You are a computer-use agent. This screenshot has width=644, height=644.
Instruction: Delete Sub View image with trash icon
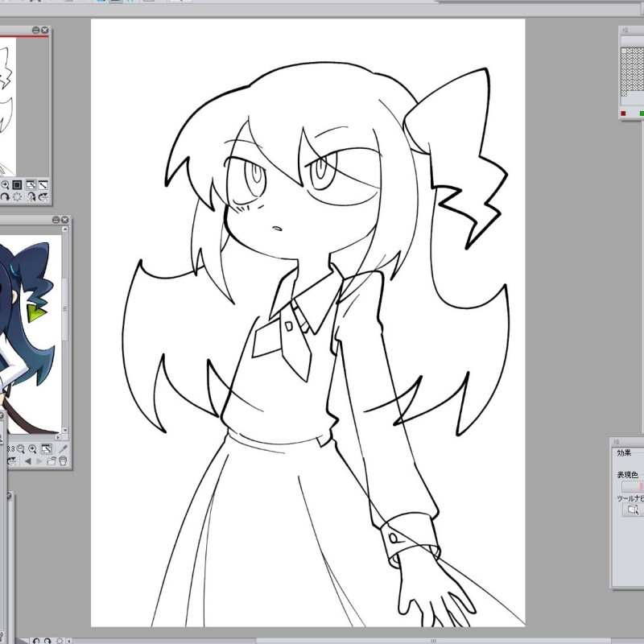coord(63,460)
